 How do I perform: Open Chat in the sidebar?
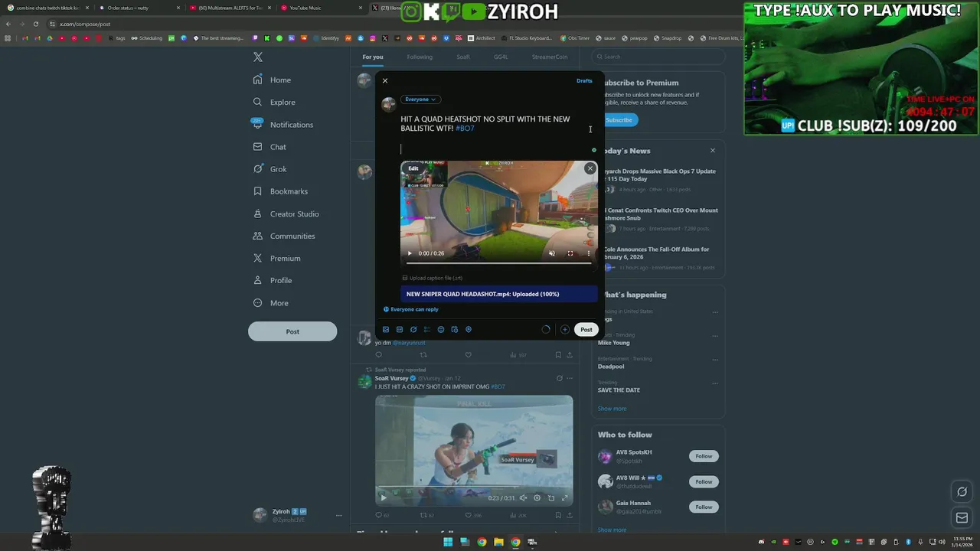pos(269,147)
